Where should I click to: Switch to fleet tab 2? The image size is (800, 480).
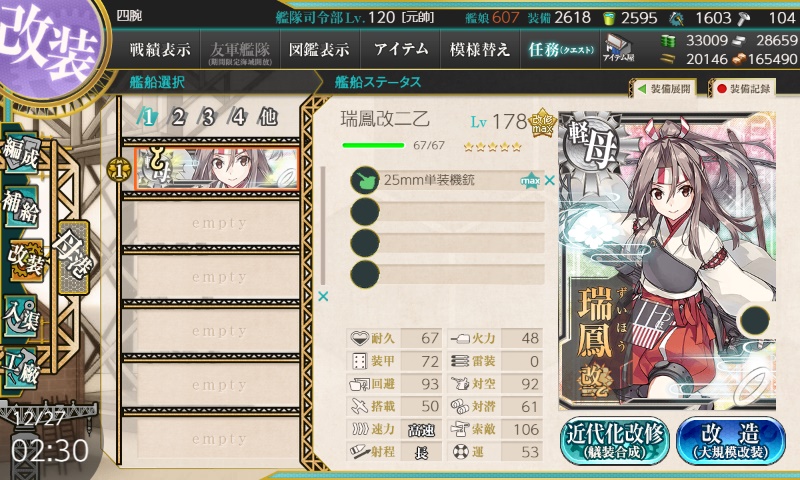(178, 118)
